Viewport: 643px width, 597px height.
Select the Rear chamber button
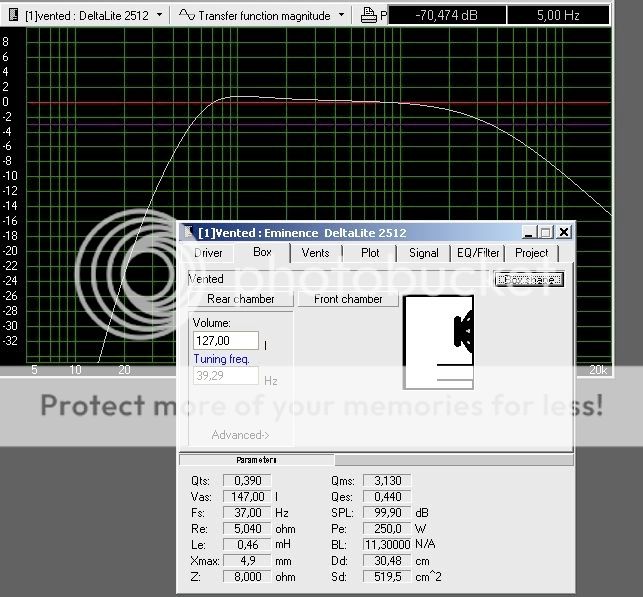click(241, 299)
